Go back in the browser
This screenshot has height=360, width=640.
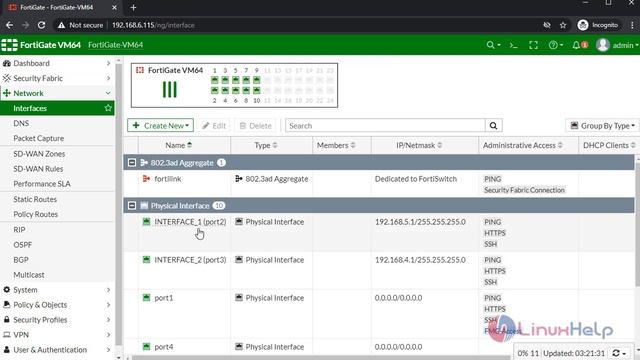pos(9,25)
